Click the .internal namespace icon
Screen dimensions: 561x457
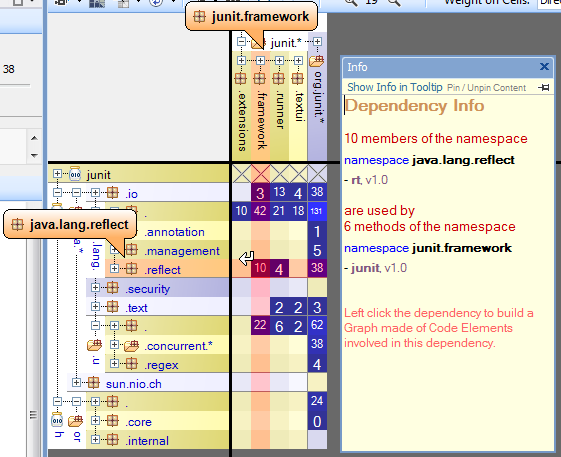(113, 439)
